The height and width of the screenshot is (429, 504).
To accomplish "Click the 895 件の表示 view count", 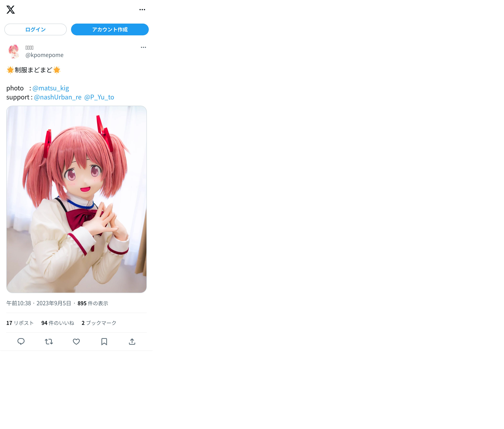I will tap(93, 303).
